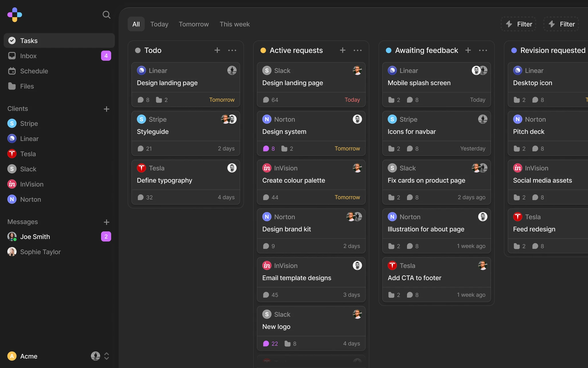Open Files in sidebar
Screen dimensions: 588x368
tap(59, 86)
